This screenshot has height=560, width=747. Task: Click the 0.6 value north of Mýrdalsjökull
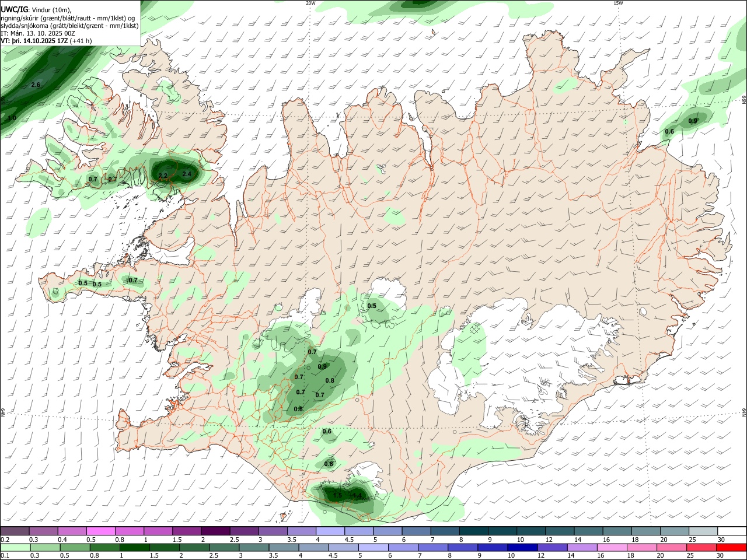327,432
